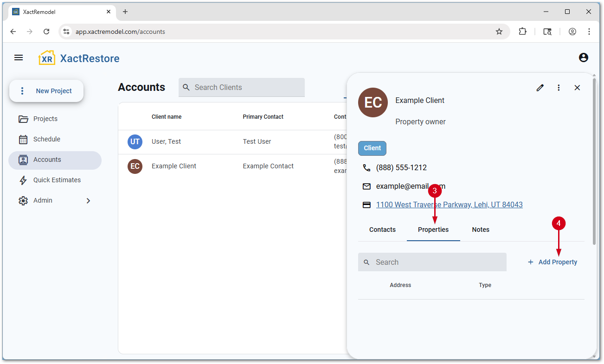Open the User, Test client row
Screen dimensions: 604x364
coord(233,142)
